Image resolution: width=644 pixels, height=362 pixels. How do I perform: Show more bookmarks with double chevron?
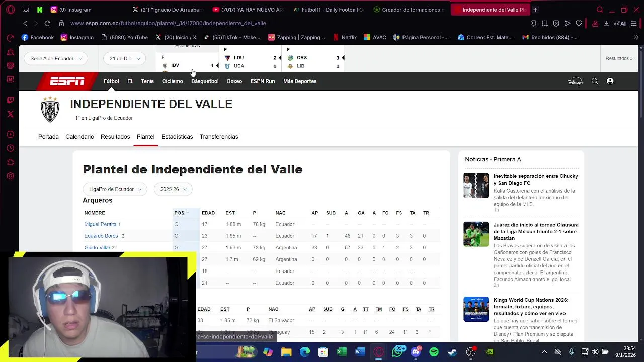636,37
